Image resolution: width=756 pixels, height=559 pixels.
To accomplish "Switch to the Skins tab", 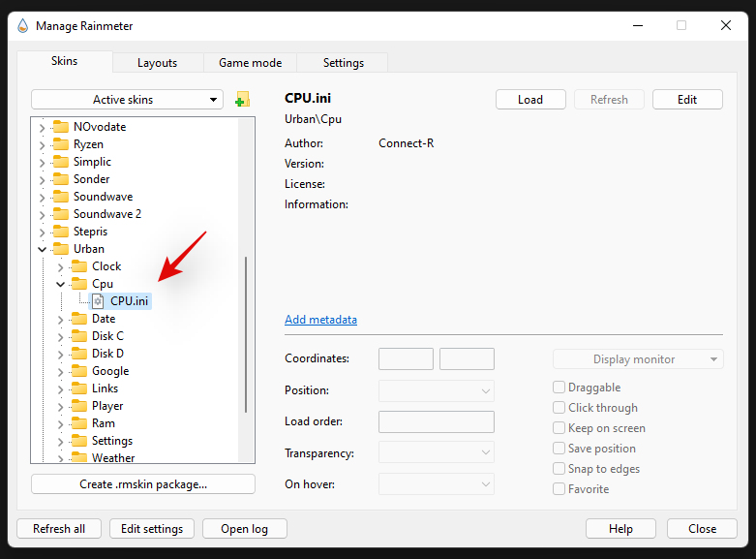I will [x=65, y=61].
